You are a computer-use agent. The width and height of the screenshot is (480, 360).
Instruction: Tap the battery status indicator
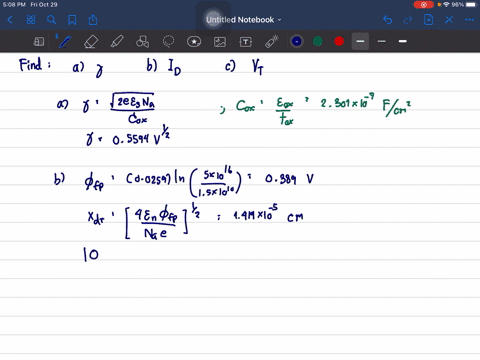point(472,5)
